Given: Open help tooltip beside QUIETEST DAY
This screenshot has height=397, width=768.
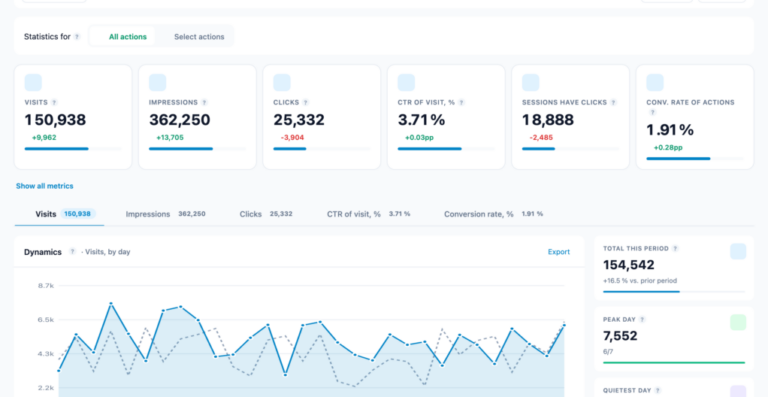Looking at the screenshot, I should (658, 391).
